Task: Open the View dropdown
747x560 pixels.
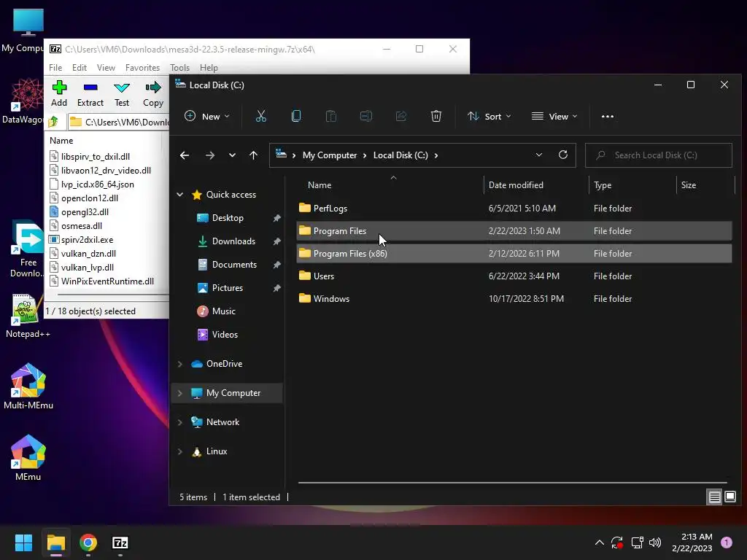Action: [x=554, y=116]
